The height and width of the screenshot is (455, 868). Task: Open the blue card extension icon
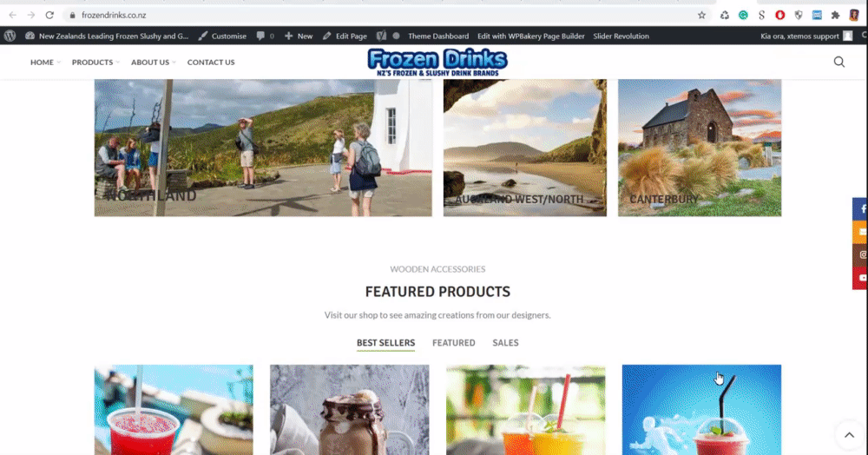coord(817,15)
